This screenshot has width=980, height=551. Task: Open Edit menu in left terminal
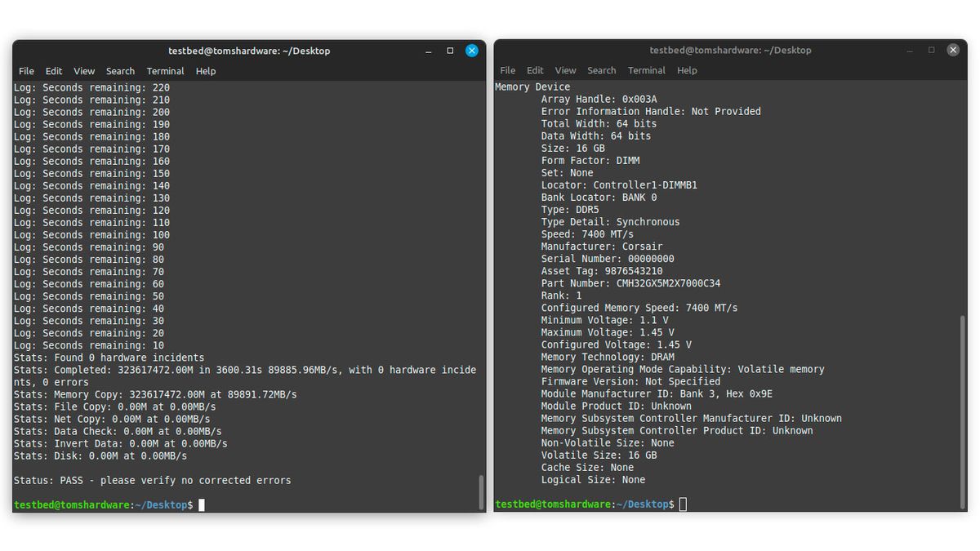(x=54, y=71)
